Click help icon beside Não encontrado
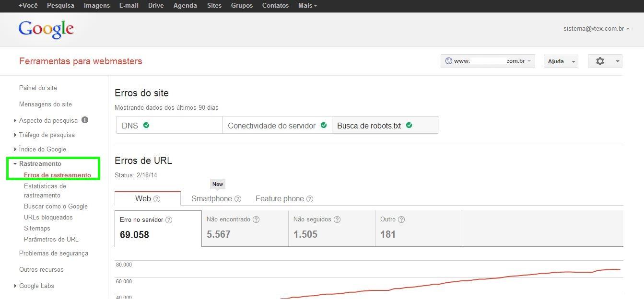 pos(256,219)
